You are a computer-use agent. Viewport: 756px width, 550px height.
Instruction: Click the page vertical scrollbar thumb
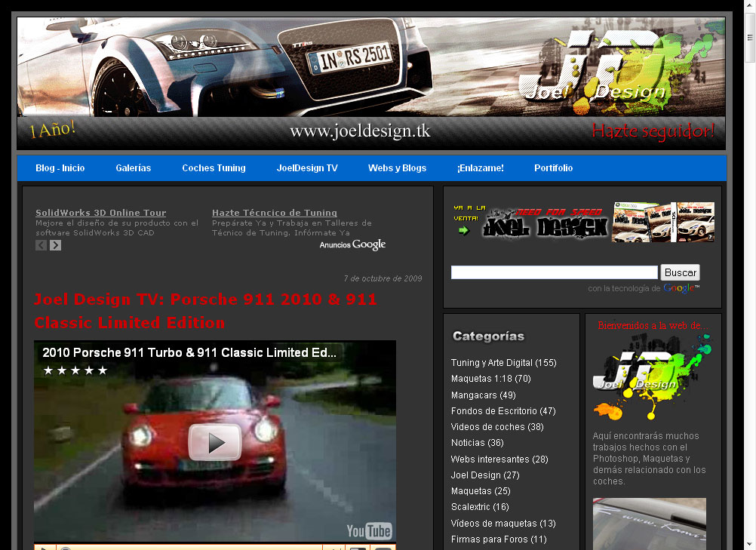[750, 38]
